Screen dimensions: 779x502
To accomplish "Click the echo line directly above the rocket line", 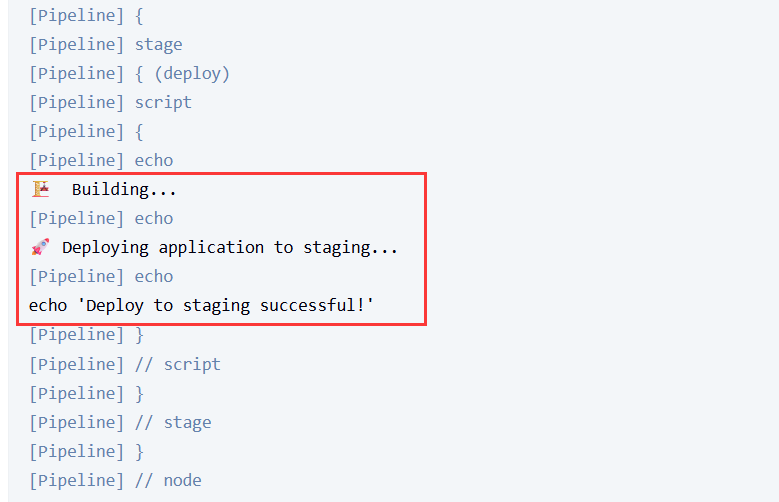I will (101, 218).
